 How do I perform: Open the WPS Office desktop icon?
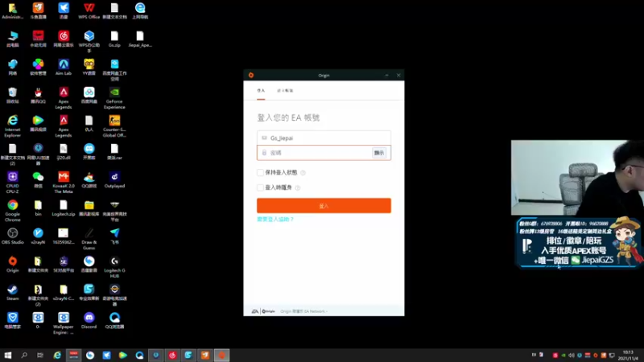click(x=89, y=11)
